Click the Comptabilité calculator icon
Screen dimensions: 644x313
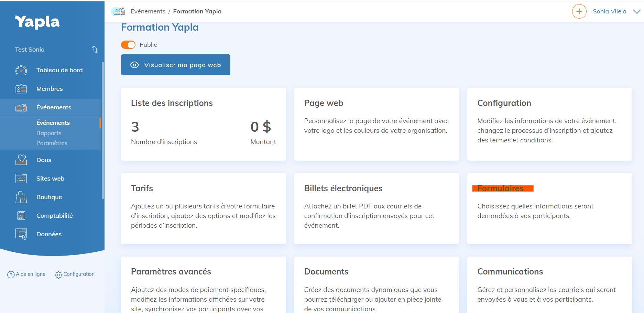[x=21, y=215]
